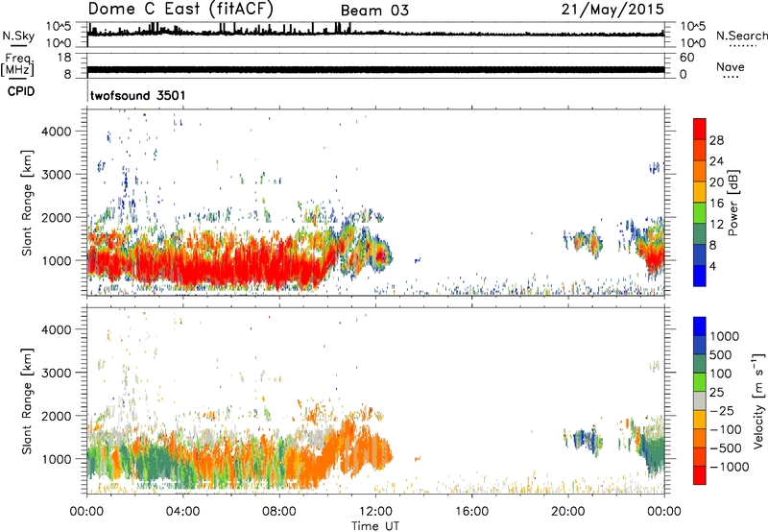The image size is (768, 532).
Task: Click the '3000' tick in velocity panel
Action: click(56, 373)
